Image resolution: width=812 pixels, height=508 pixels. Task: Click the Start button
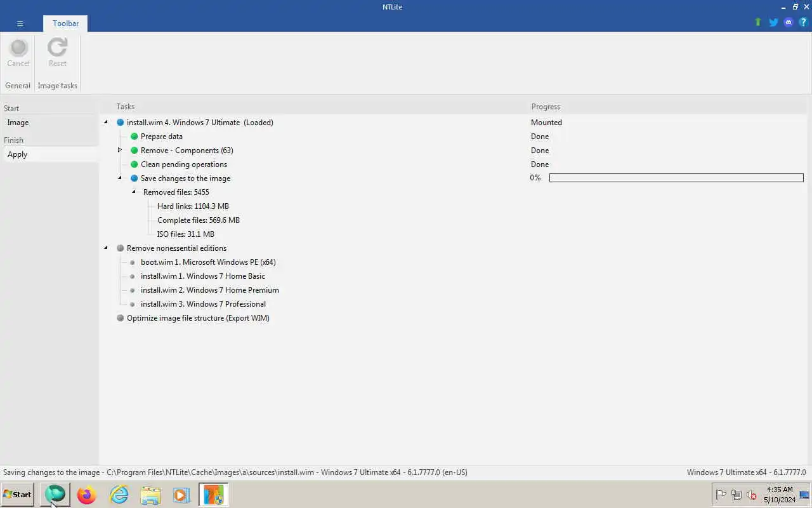(17, 495)
